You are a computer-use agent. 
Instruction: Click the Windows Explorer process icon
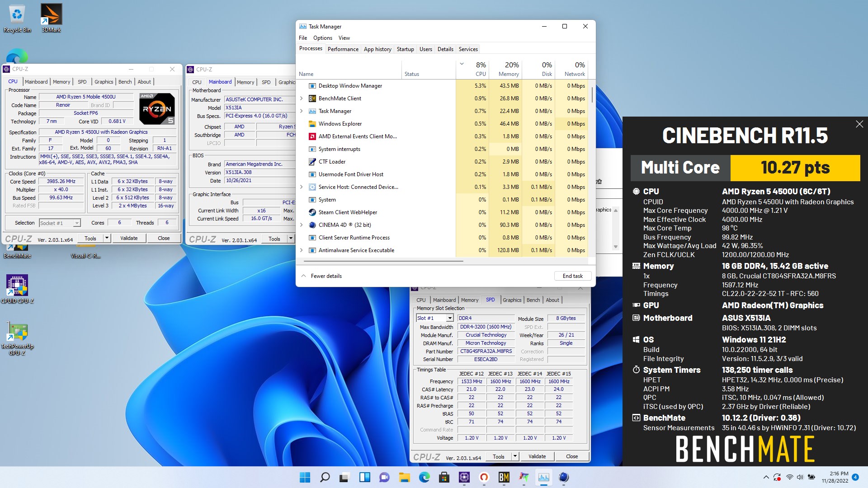(312, 124)
